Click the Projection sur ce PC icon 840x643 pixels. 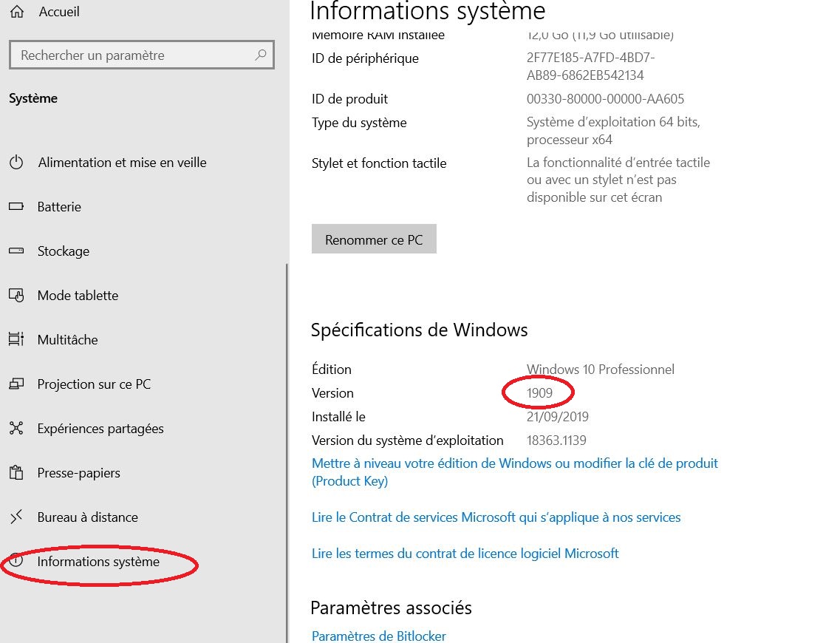(16, 384)
